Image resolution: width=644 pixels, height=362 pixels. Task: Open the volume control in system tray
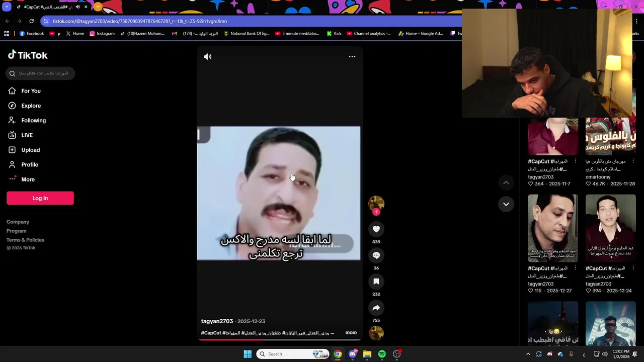pyautogui.click(x=605, y=354)
